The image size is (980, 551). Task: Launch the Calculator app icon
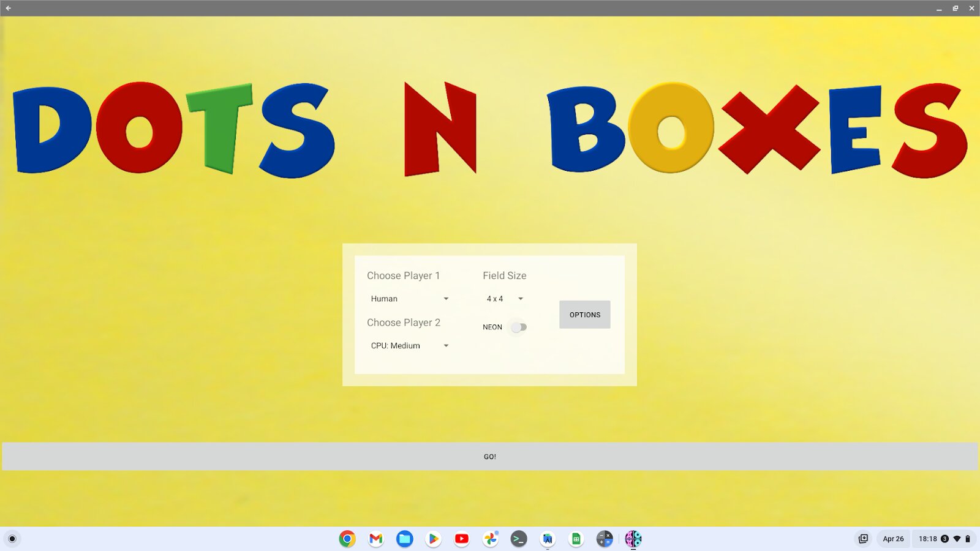[605, 539]
